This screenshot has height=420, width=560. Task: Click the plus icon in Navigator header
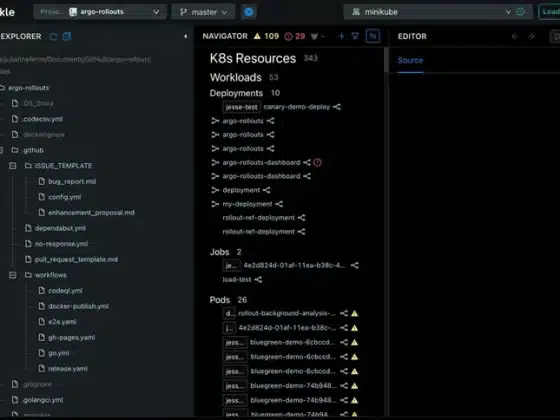click(x=341, y=36)
